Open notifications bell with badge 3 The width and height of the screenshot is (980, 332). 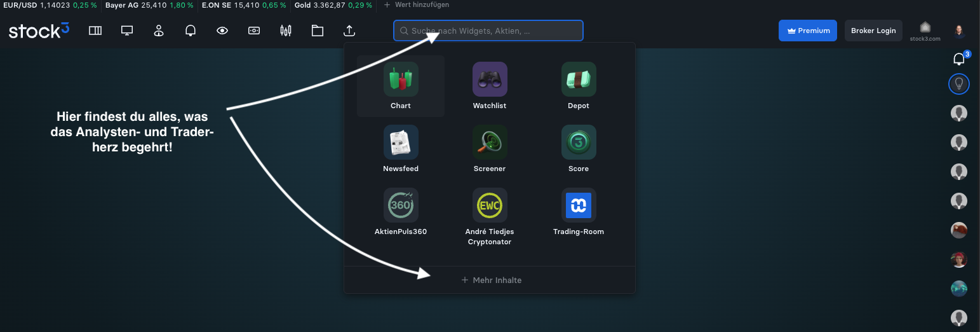pyautogui.click(x=960, y=59)
